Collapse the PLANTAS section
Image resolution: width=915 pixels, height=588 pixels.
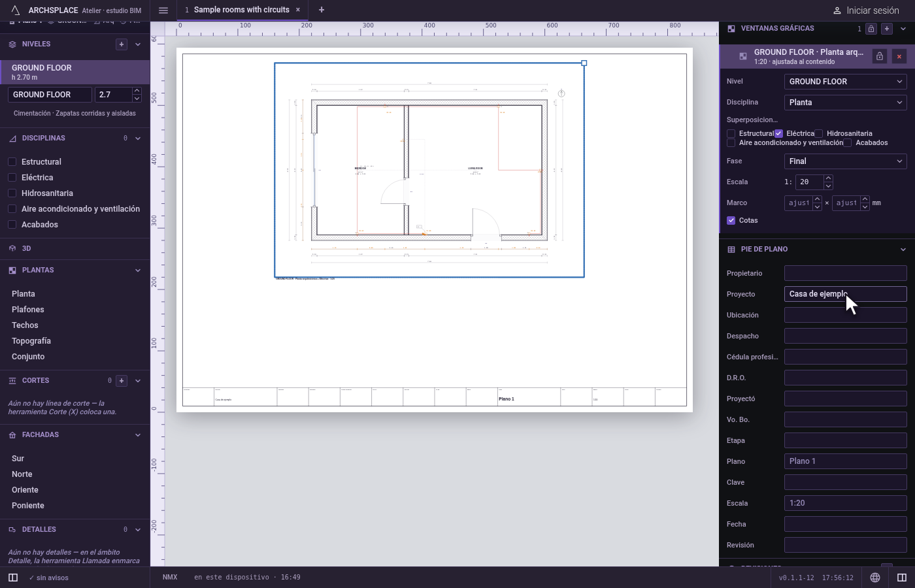pos(138,270)
